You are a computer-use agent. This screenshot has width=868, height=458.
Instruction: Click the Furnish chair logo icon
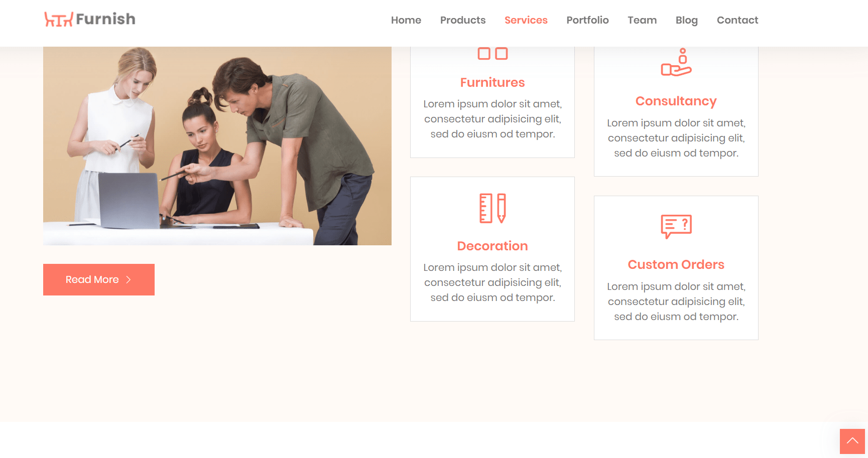(x=58, y=20)
